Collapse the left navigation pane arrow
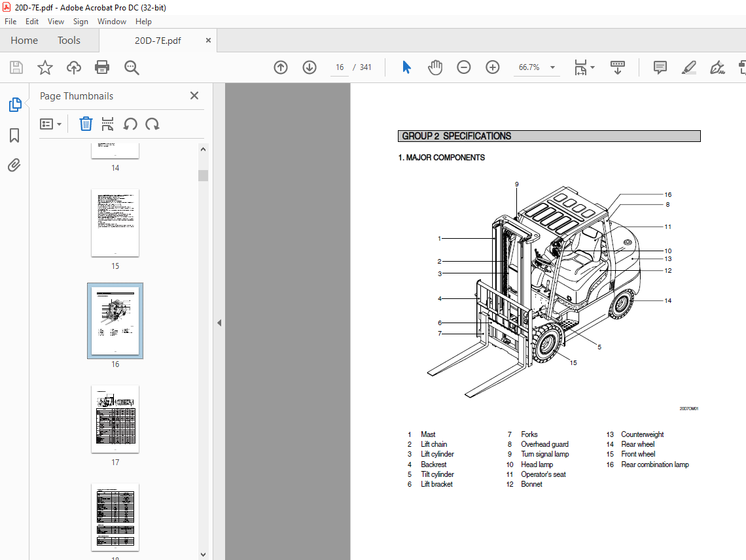The image size is (746, 560). tap(219, 323)
